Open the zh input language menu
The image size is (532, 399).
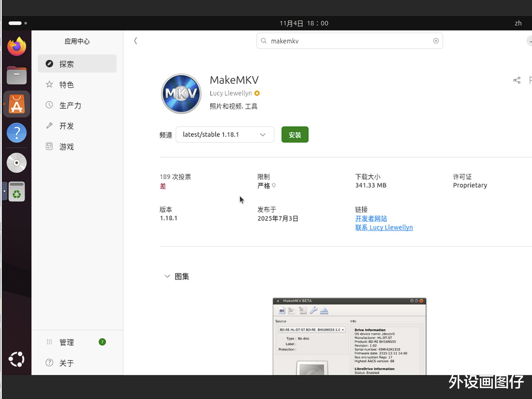[x=518, y=23]
